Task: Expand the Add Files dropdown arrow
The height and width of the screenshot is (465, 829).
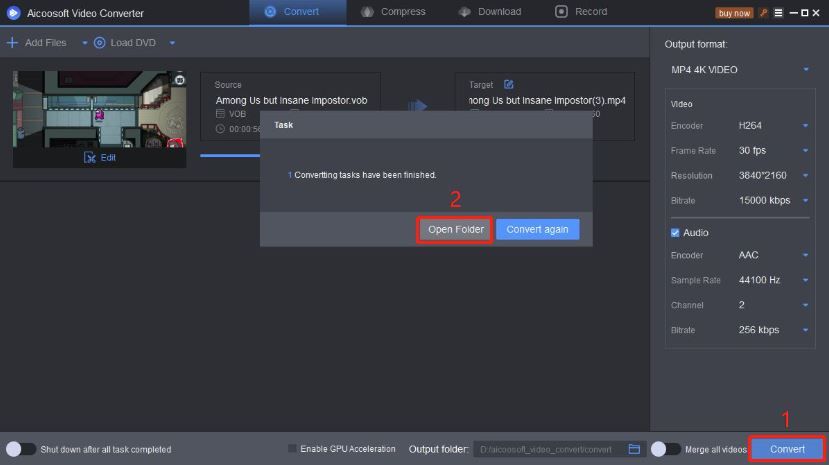Action: 85,43
